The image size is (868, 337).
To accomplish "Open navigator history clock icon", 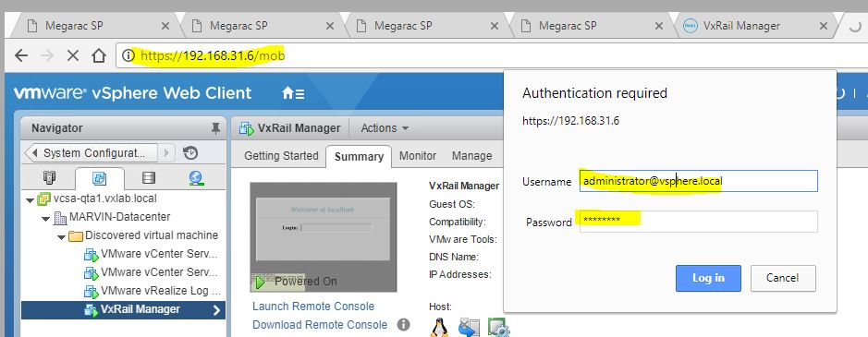I will coord(190,152).
